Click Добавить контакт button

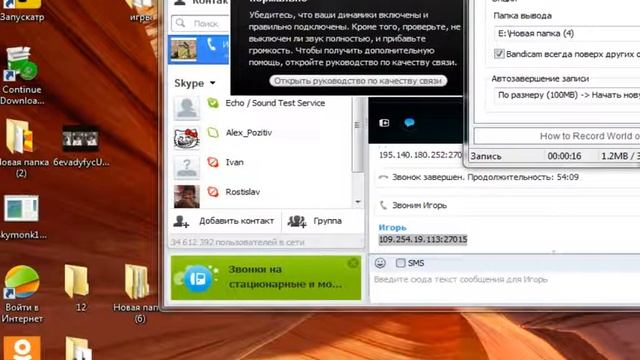click(224, 221)
